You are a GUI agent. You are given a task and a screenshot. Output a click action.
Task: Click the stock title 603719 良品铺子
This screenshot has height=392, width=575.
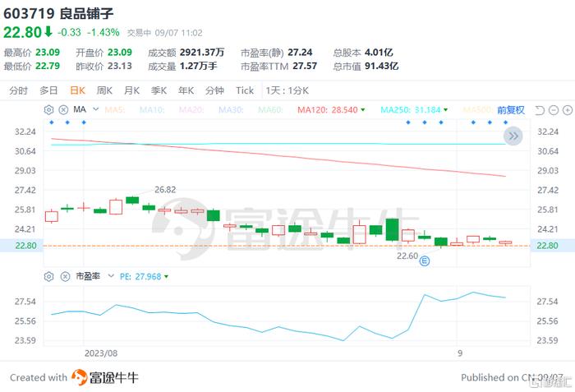pos(58,14)
